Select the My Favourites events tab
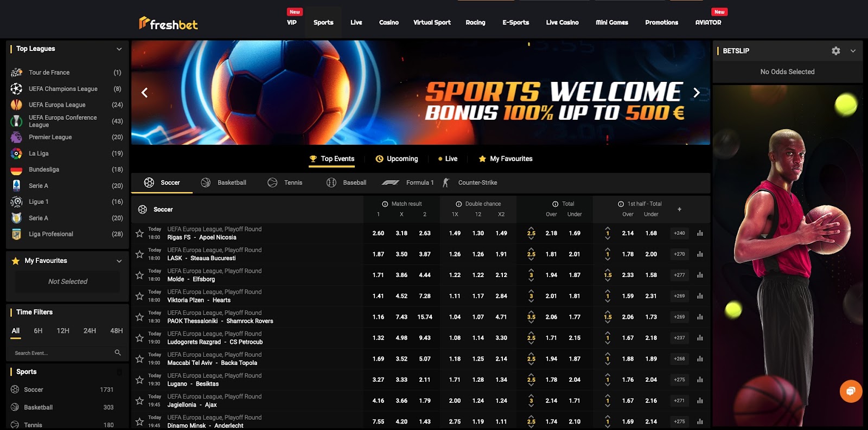868x430 pixels. click(506, 159)
